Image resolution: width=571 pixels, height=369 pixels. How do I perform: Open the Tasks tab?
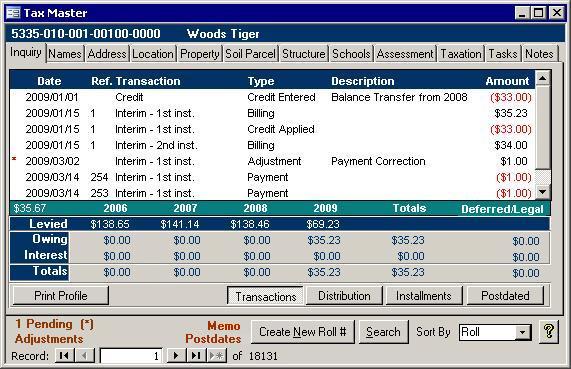coord(503,54)
